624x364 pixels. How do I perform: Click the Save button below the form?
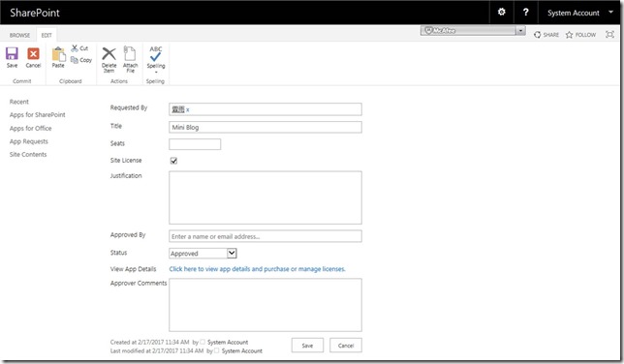[x=307, y=346]
